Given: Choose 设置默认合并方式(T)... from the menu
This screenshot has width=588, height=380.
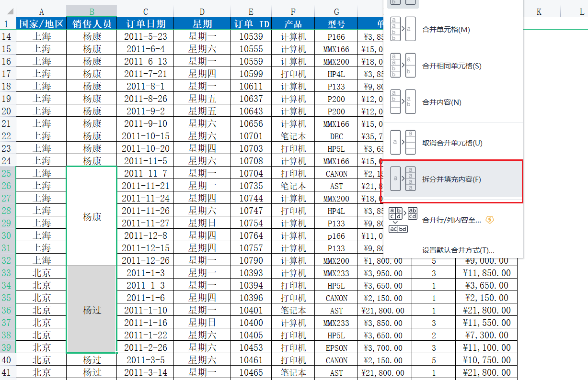Looking at the screenshot, I should [458, 250].
